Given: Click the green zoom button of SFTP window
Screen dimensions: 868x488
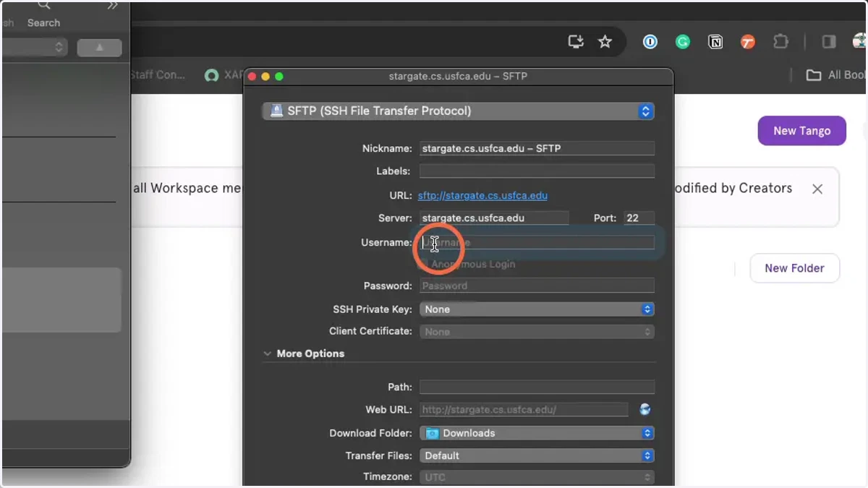Looking at the screenshot, I should click(x=279, y=76).
